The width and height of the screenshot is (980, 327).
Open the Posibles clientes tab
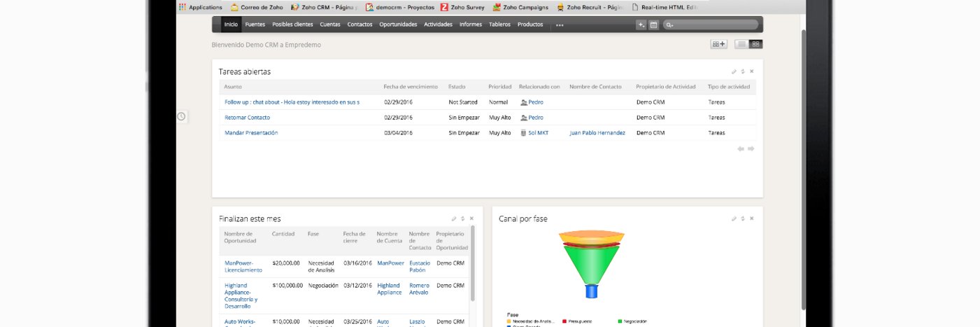point(292,25)
